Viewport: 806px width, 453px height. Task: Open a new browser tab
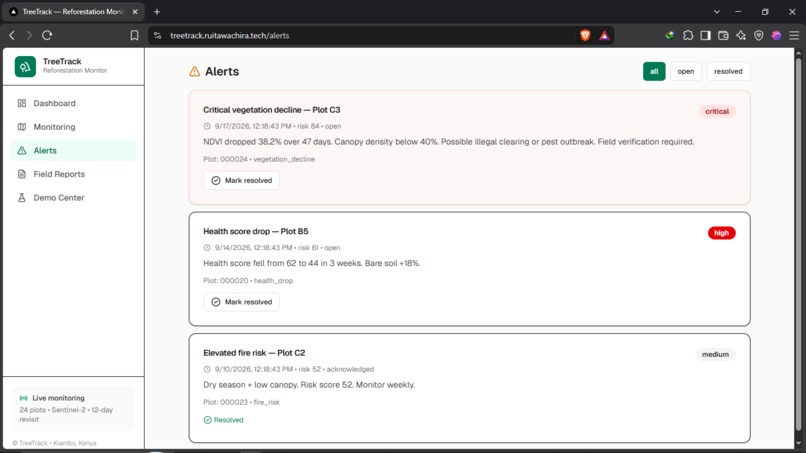click(x=157, y=11)
